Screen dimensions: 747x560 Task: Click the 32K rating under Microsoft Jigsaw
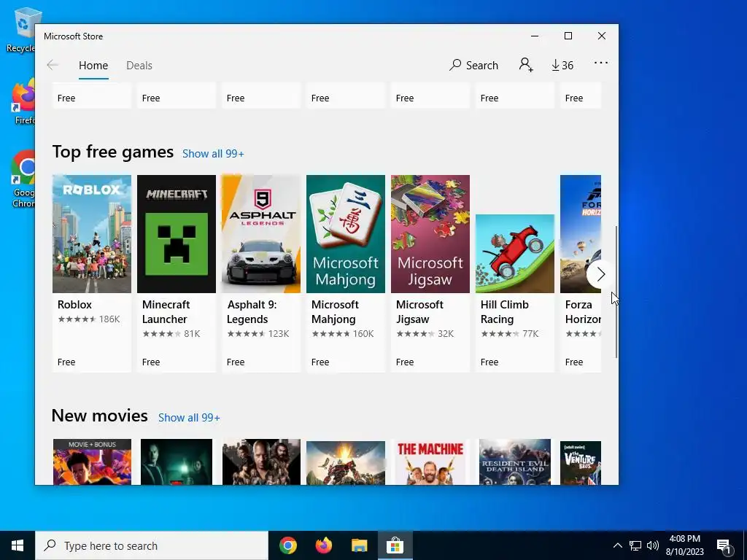pyautogui.click(x=425, y=333)
